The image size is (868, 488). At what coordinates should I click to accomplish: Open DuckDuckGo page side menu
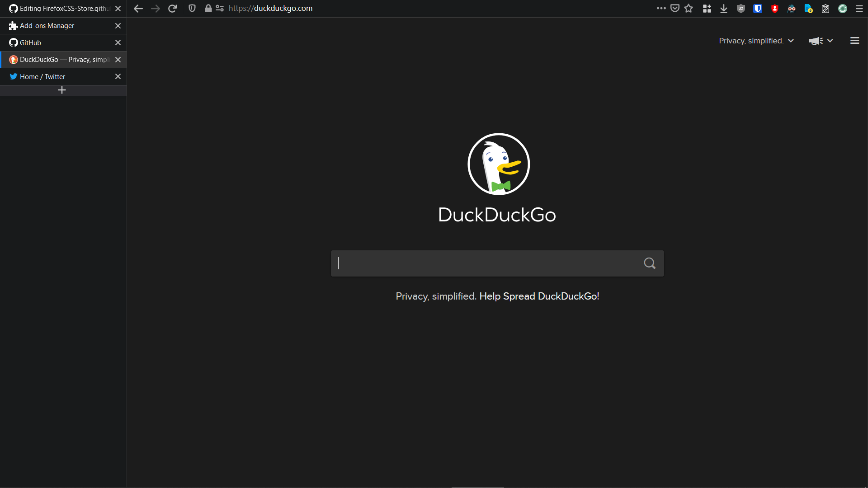[854, 41]
